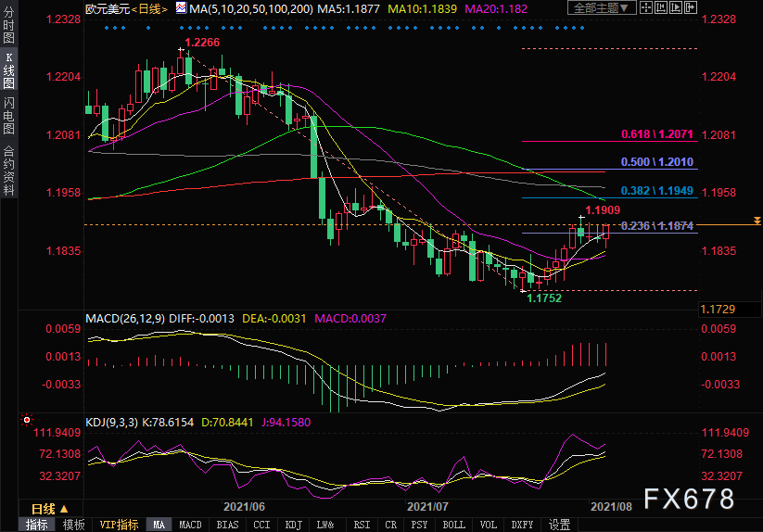Click the KDJ(9,3,3) panel title
The image size is (763, 532).
[x=112, y=422]
